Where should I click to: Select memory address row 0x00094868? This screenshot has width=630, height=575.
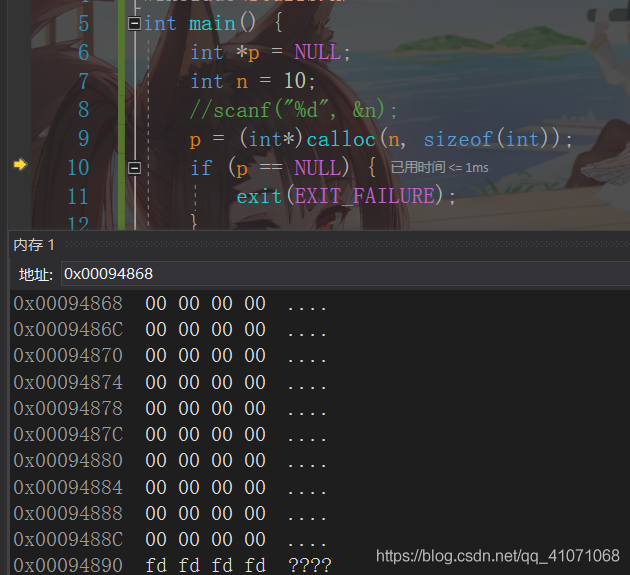pyautogui.click(x=170, y=304)
